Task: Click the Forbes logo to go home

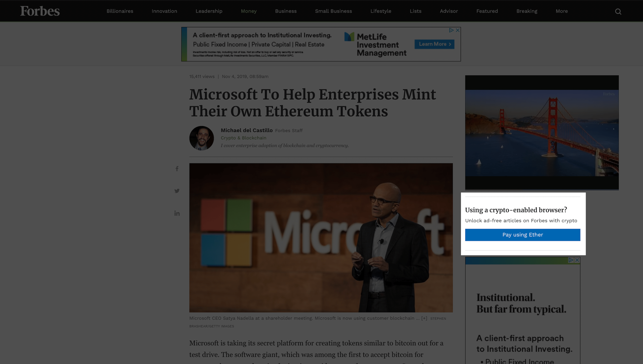Action: click(x=40, y=11)
